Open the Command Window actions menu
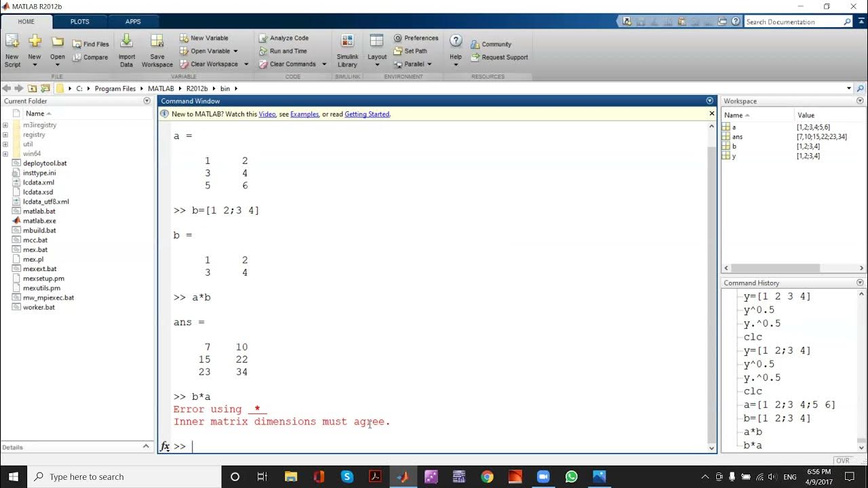 coord(710,101)
